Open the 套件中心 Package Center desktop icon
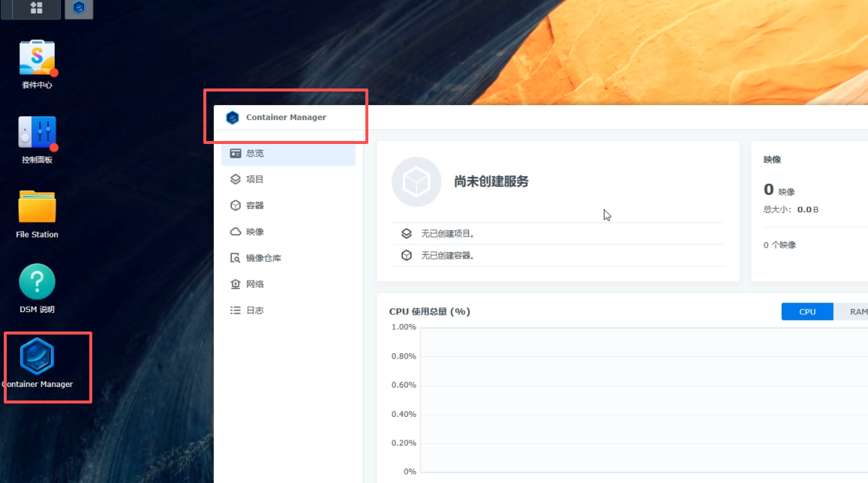 click(x=37, y=58)
